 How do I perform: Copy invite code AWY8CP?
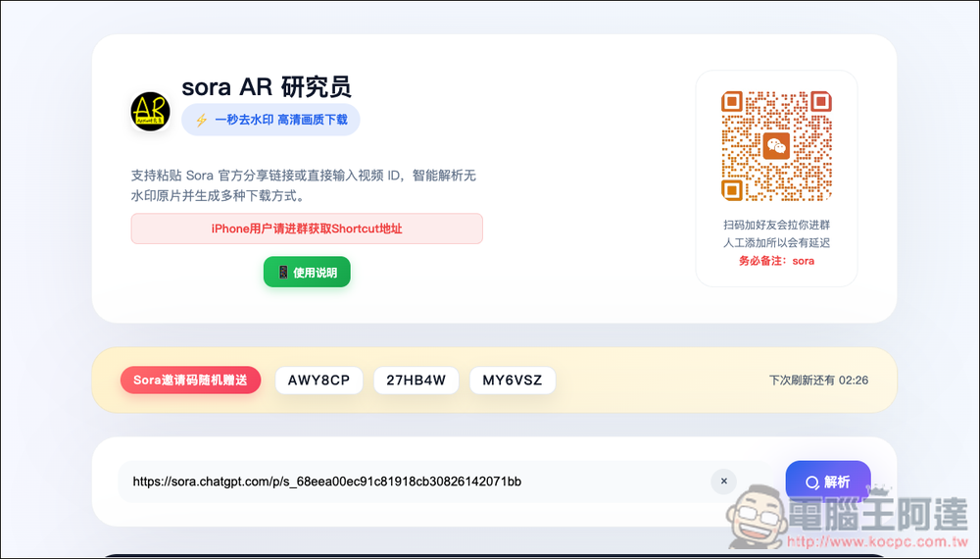318,381
